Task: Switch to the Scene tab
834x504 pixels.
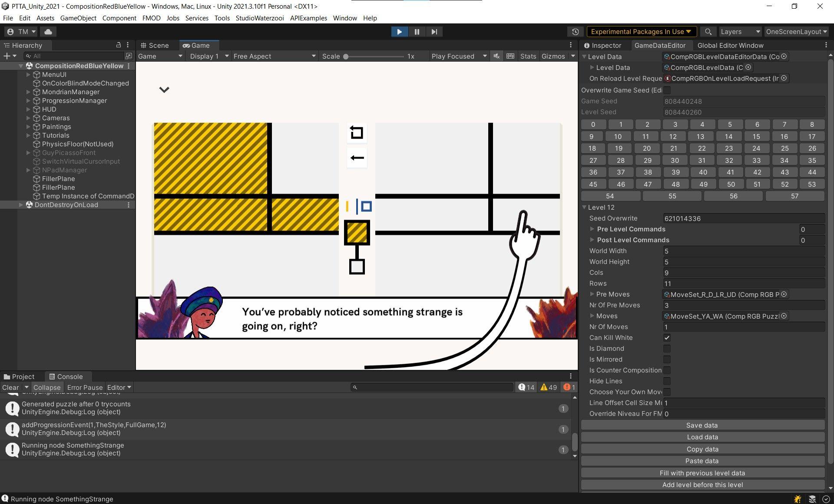Action: click(157, 45)
